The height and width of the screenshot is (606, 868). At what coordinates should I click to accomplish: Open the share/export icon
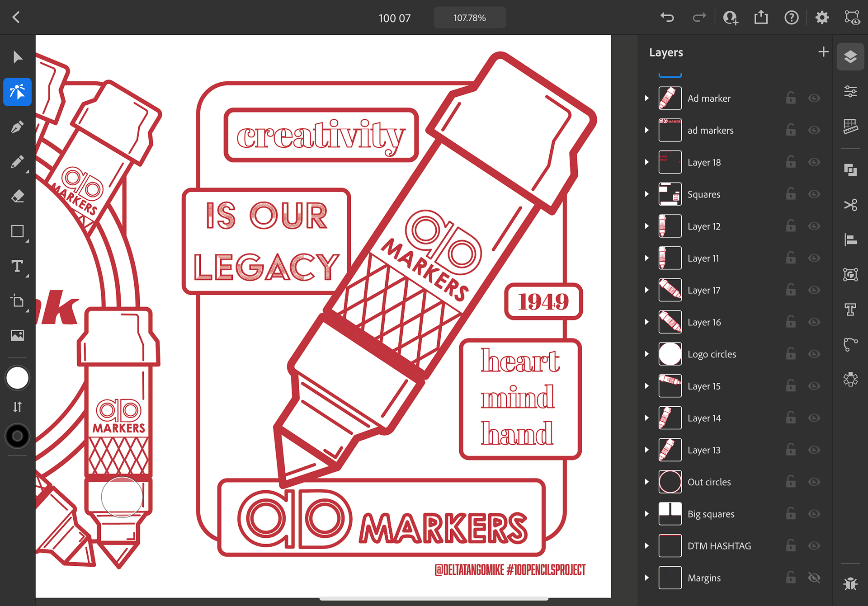[x=761, y=17]
